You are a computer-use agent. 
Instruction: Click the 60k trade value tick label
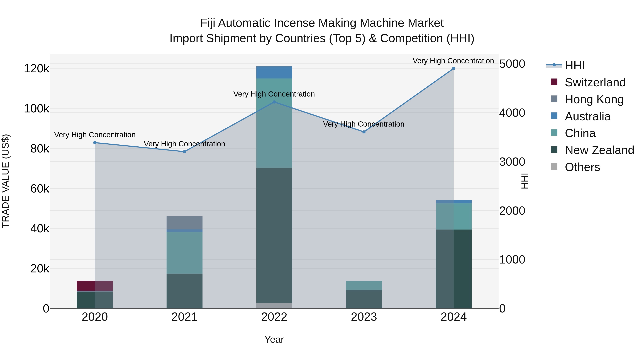pos(40,189)
